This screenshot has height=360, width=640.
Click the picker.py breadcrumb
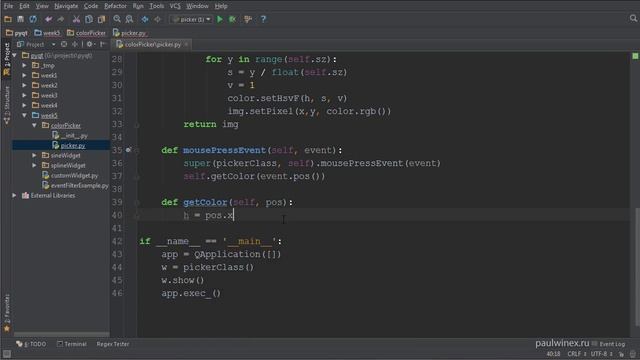click(129, 33)
